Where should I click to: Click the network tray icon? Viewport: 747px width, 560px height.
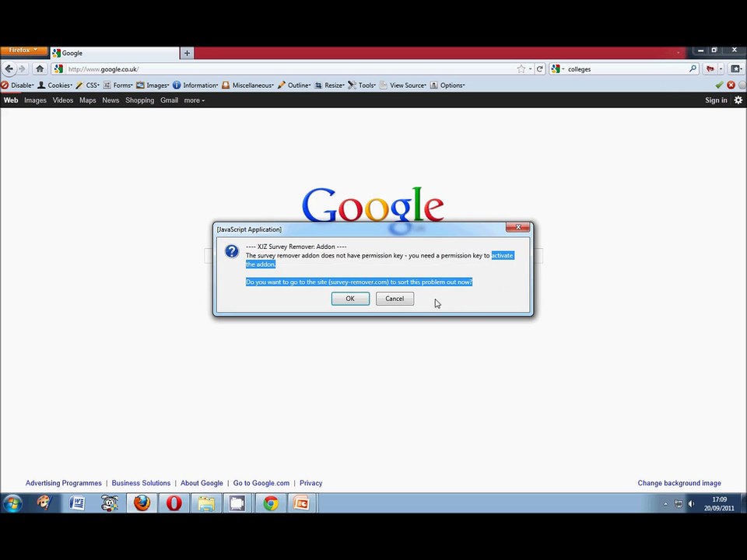(x=679, y=504)
